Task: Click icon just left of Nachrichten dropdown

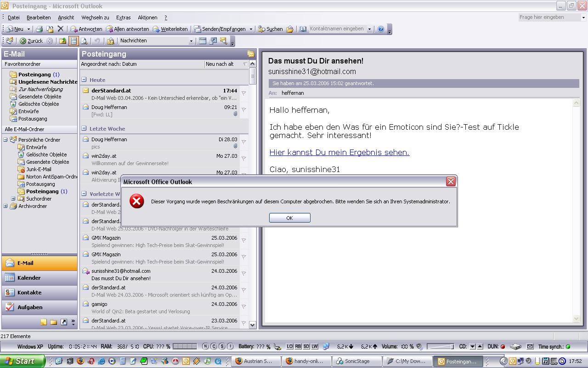Action: tap(110, 41)
